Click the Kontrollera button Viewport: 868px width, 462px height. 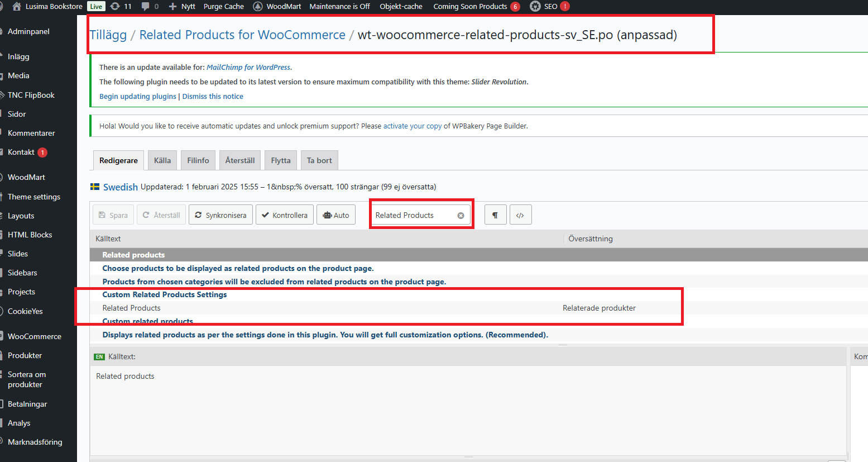click(x=285, y=215)
